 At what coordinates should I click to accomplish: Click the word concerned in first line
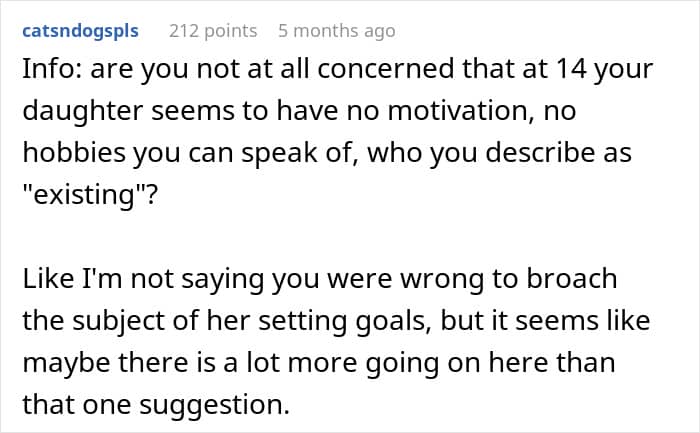point(386,69)
